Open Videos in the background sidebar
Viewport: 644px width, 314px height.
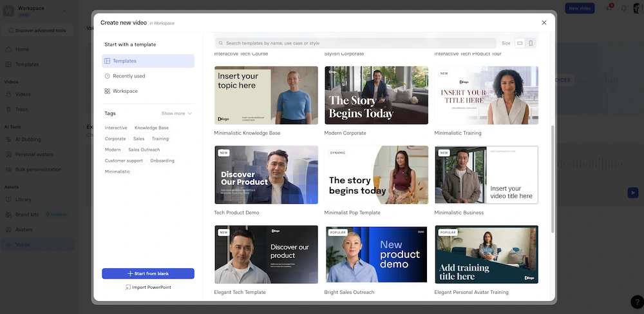37,95
